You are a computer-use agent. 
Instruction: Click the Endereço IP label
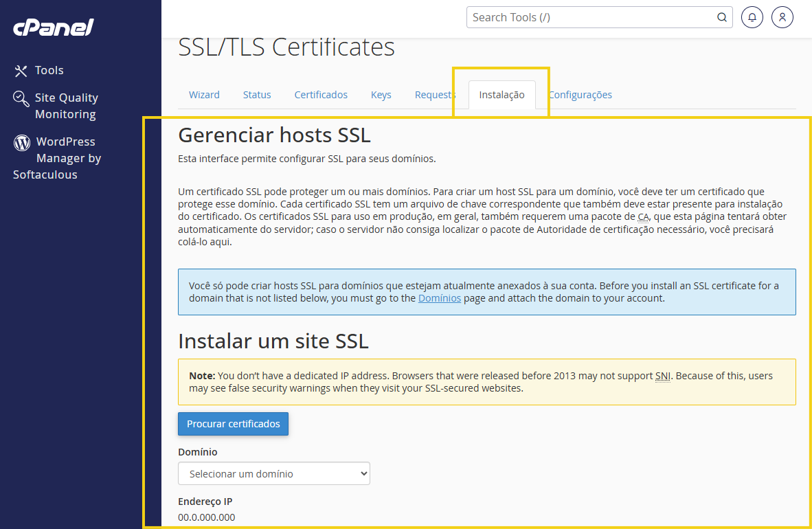coord(205,502)
